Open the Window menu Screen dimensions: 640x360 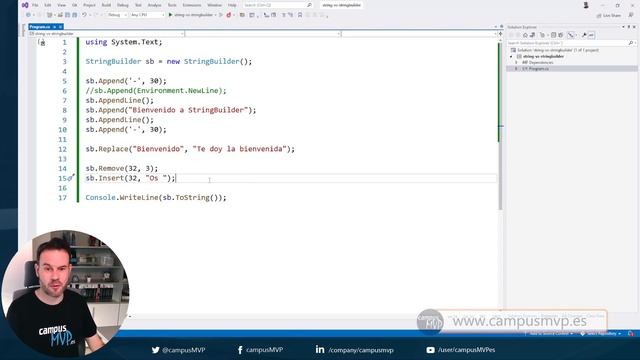point(214,5)
